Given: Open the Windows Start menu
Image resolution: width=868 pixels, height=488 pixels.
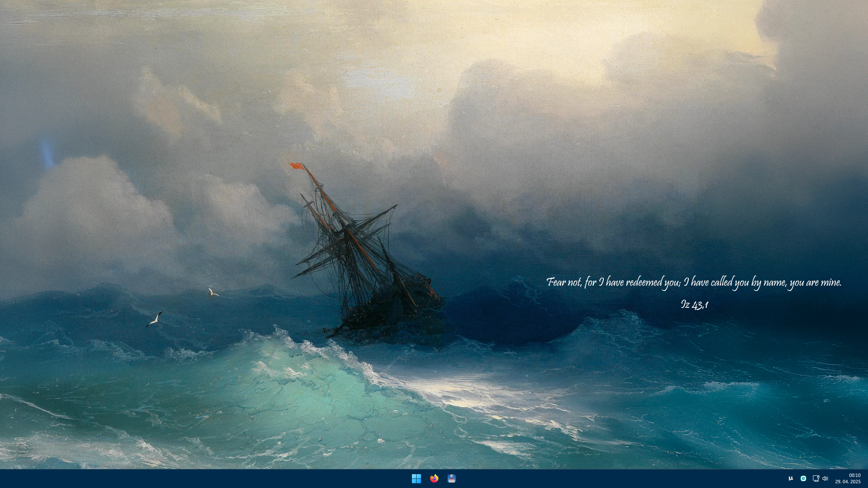Looking at the screenshot, I should point(416,478).
